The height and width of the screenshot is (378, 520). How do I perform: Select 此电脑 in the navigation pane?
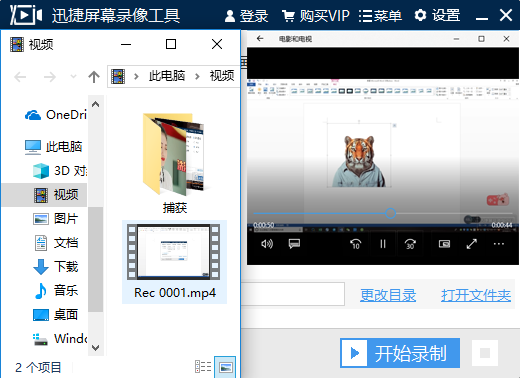[x=53, y=147]
